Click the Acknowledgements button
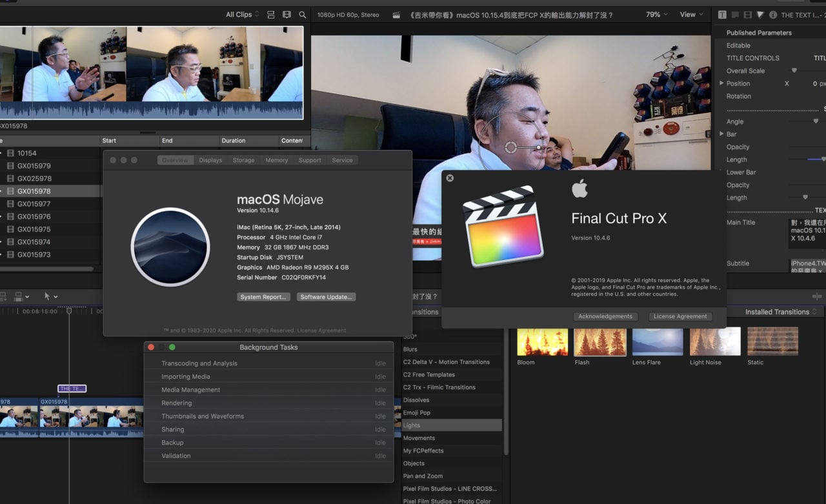Screen dimensions: 826x504 click(x=605, y=316)
